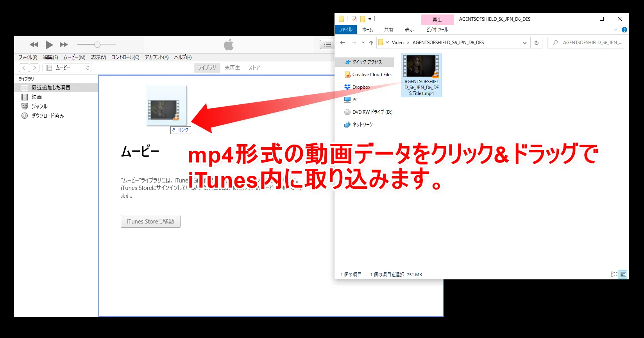
Task: Click the iTunes forward navigation arrow
Action: click(x=34, y=68)
